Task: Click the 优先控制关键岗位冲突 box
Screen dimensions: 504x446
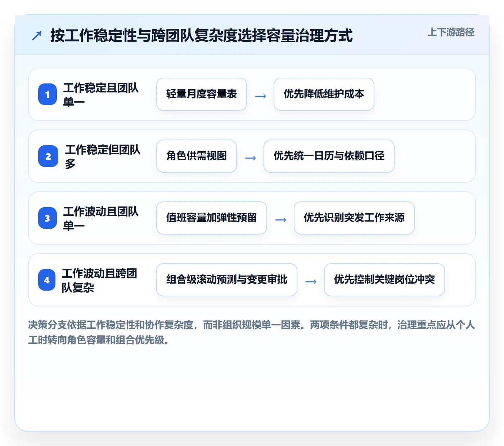Action: point(384,280)
